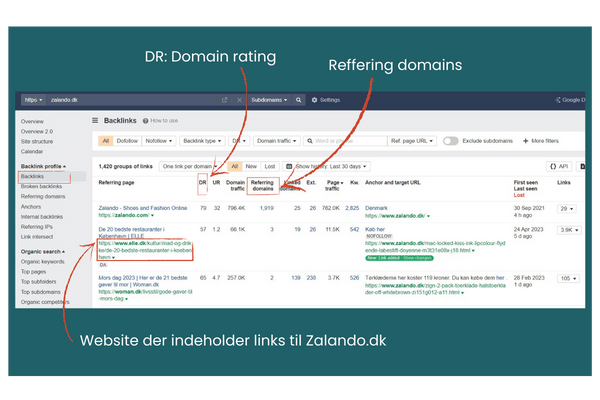Open the Google D link in top bar
Viewport: 600px width, 400px height.
pos(570,100)
